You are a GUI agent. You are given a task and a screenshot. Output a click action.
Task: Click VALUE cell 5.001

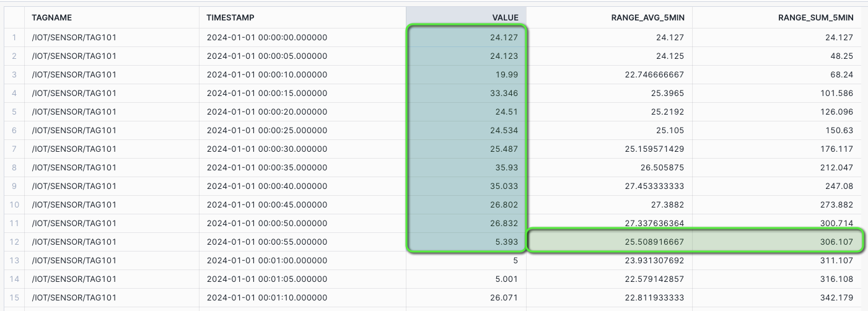pyautogui.click(x=466, y=279)
